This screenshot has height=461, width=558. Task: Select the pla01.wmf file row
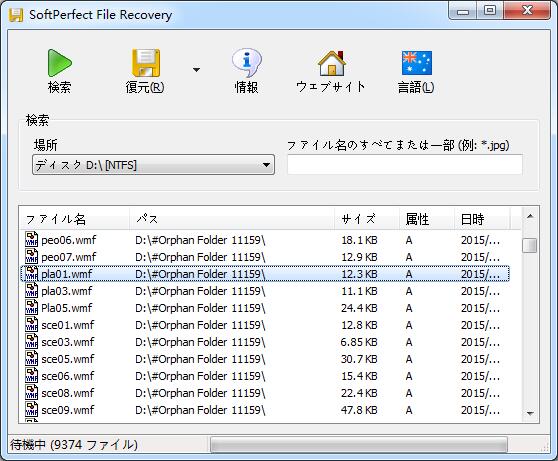coord(265,274)
